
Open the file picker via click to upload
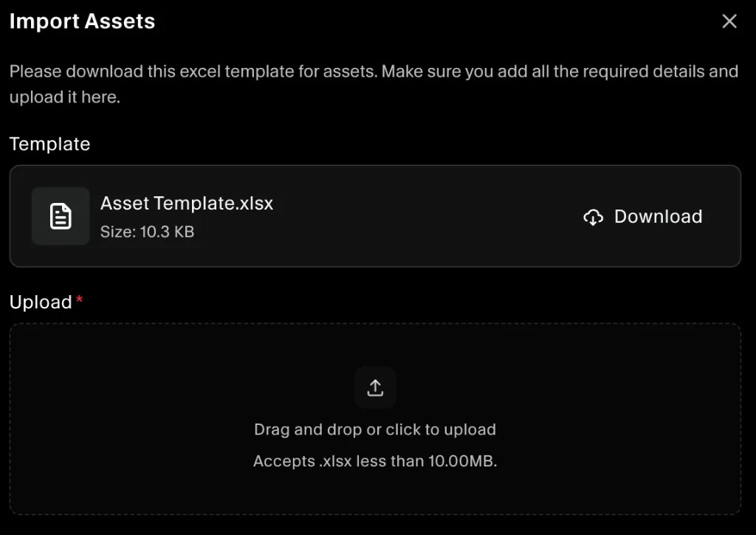click(x=375, y=429)
